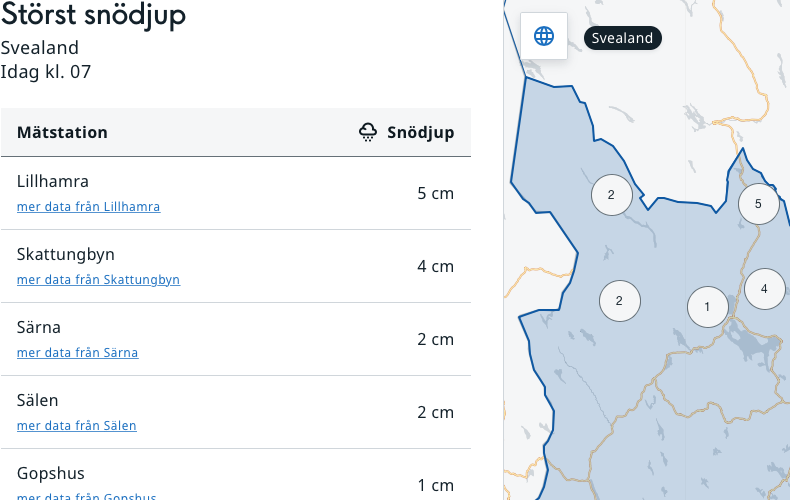Go to 'mer data från Sälen' link
The image size is (790, 500).
click(76, 426)
